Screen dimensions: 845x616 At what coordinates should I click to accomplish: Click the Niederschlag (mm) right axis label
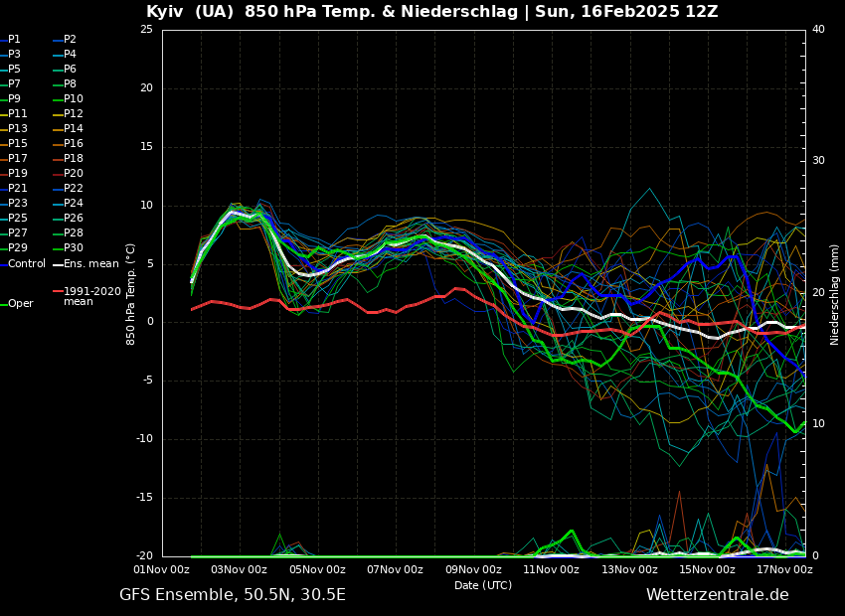835,294
